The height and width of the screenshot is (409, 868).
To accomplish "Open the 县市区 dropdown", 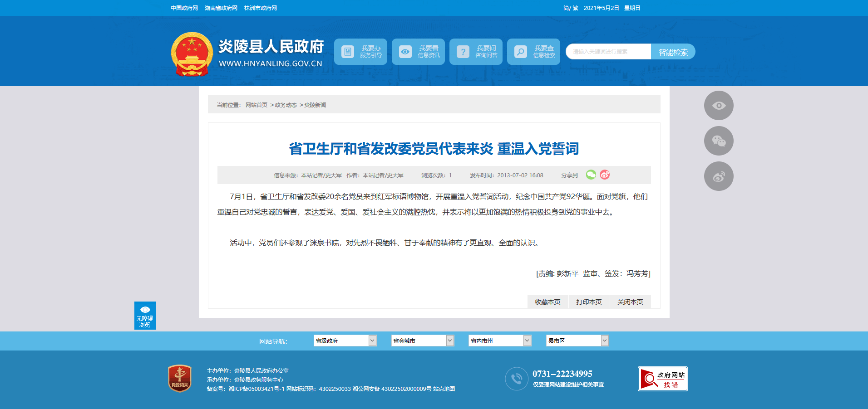I will [577, 341].
